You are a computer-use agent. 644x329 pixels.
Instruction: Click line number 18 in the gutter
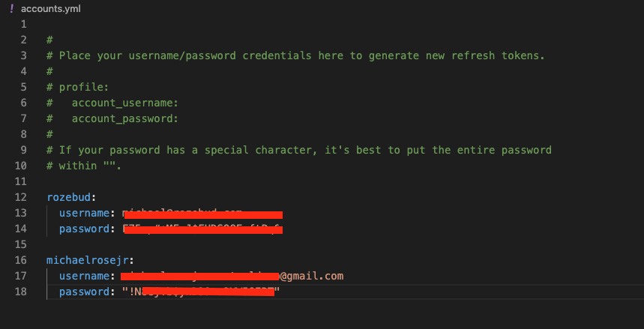[x=20, y=292]
